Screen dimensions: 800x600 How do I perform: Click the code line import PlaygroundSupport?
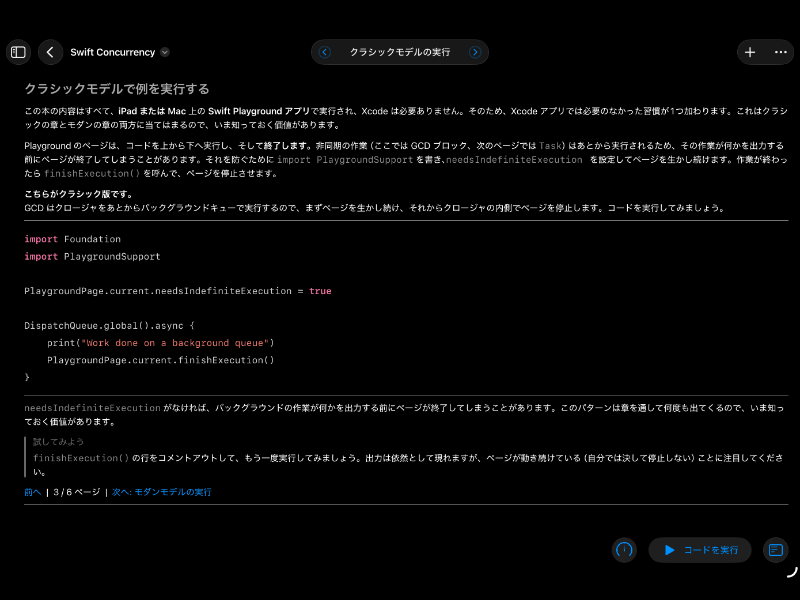92,256
